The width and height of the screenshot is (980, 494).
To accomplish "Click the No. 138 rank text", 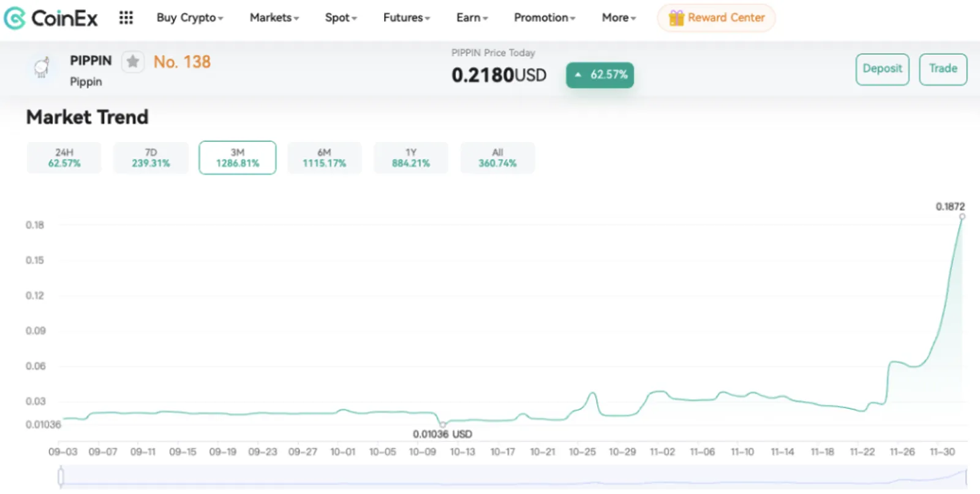I will 182,62.
